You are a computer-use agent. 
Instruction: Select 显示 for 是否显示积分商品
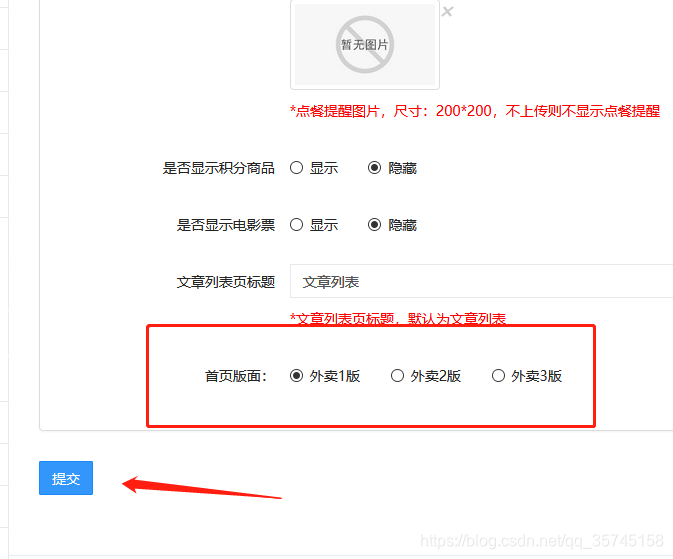(x=296, y=167)
